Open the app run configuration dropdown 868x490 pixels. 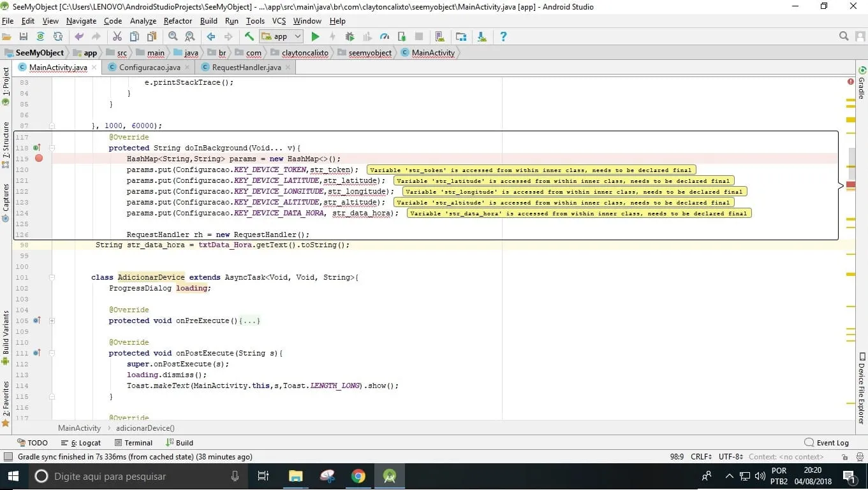click(281, 37)
